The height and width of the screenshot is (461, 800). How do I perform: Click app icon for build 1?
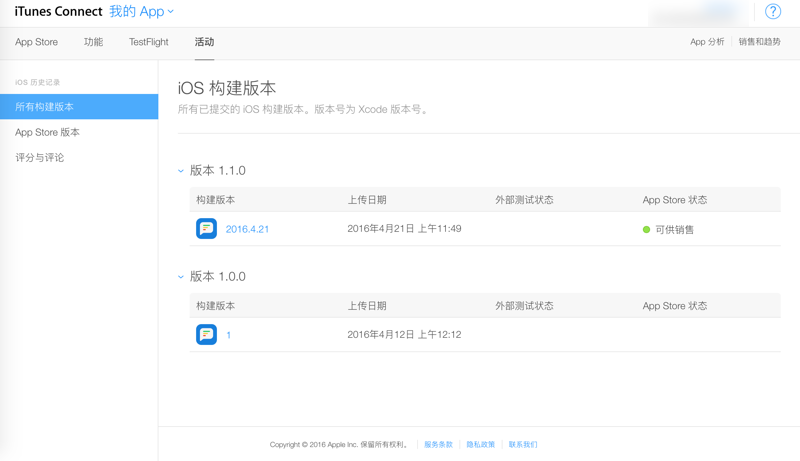tap(206, 335)
